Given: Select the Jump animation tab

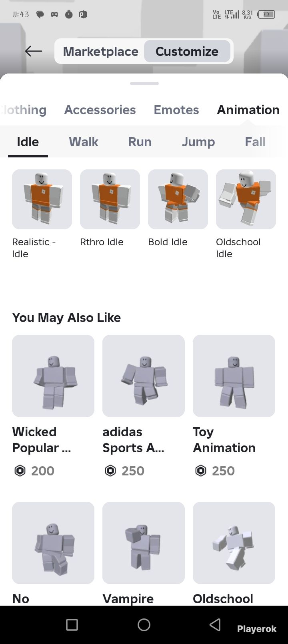Looking at the screenshot, I should tap(198, 142).
